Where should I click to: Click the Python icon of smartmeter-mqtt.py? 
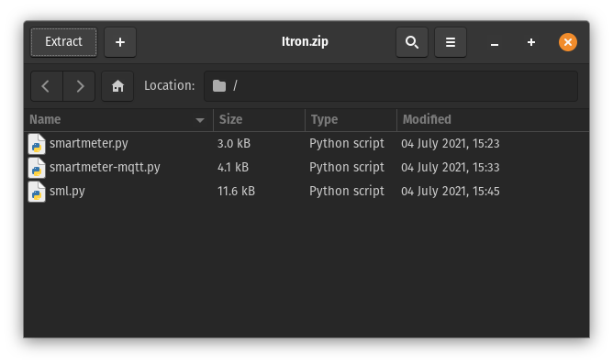coord(37,168)
